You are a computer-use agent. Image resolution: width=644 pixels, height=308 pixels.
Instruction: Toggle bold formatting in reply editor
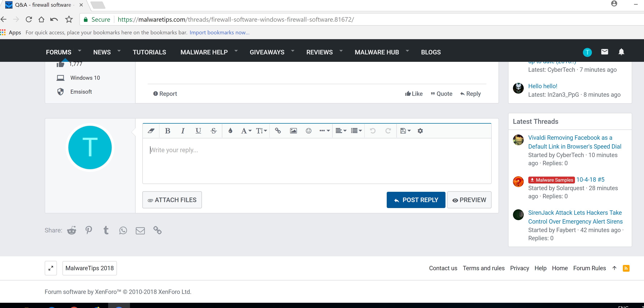[x=167, y=131]
